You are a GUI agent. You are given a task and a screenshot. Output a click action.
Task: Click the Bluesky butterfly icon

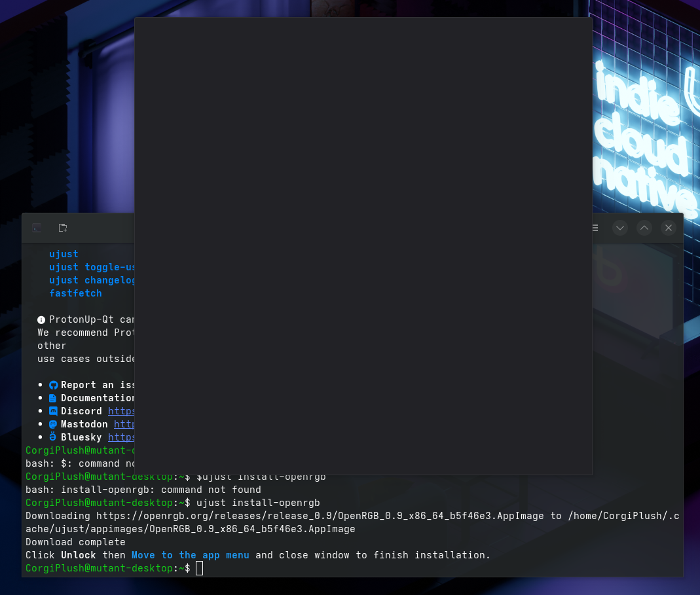pos(52,437)
